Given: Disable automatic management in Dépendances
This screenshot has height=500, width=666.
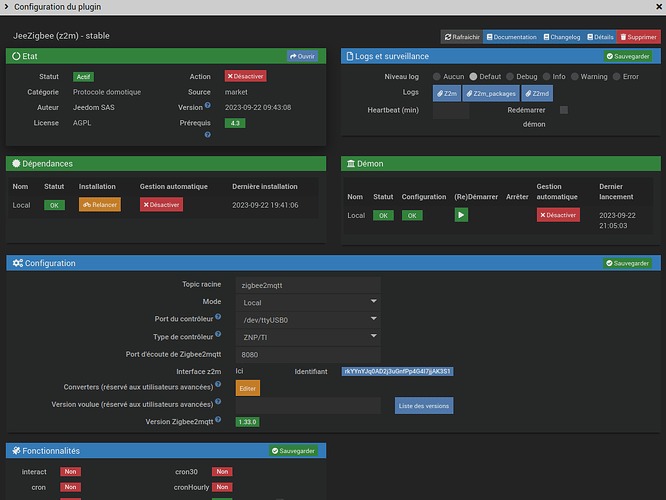Looking at the screenshot, I should 161,204.
